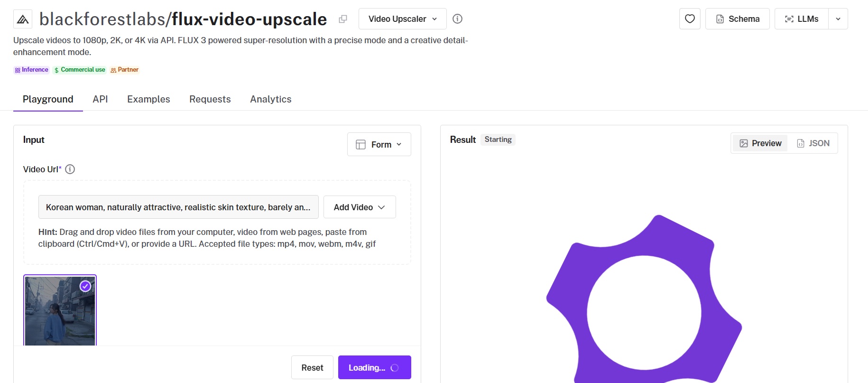Switch to the Examples tab
Screen dimensions: 868x383
[148, 99]
